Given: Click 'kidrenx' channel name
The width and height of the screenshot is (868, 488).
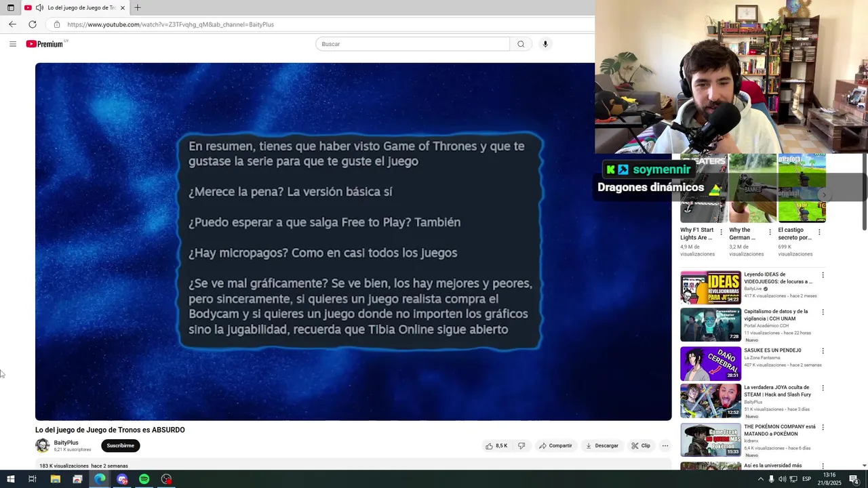Looking at the screenshot, I should click(x=751, y=441).
